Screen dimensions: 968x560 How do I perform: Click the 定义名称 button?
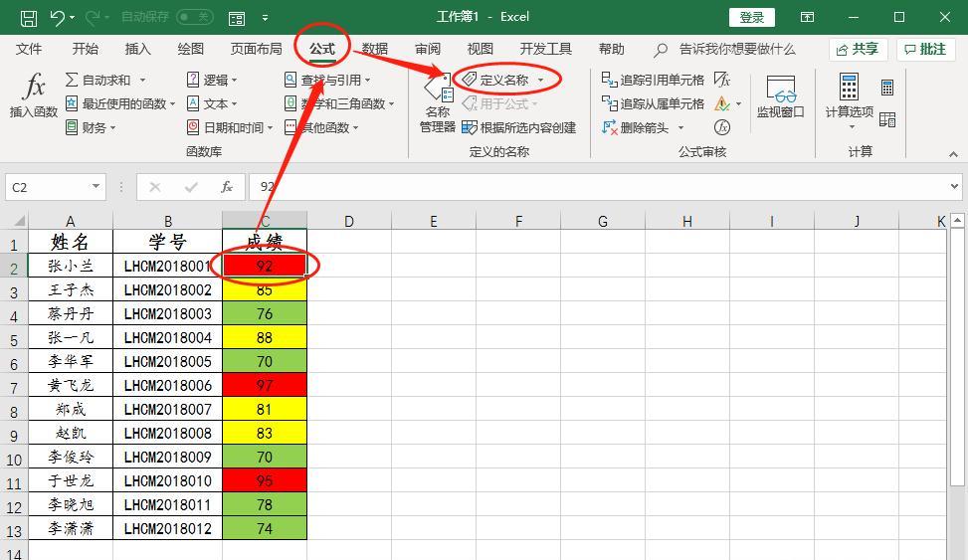pos(497,80)
